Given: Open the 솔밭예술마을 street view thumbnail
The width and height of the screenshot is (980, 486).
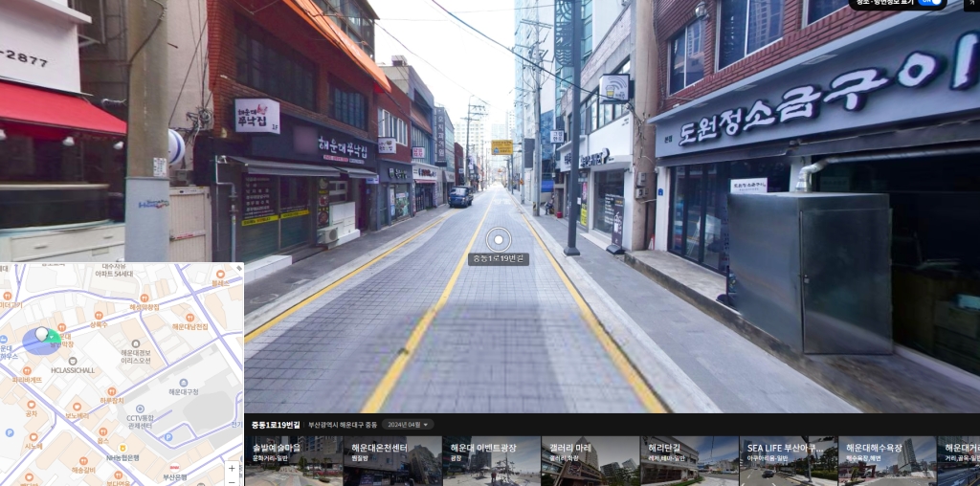Looking at the screenshot, I should coord(295,461).
